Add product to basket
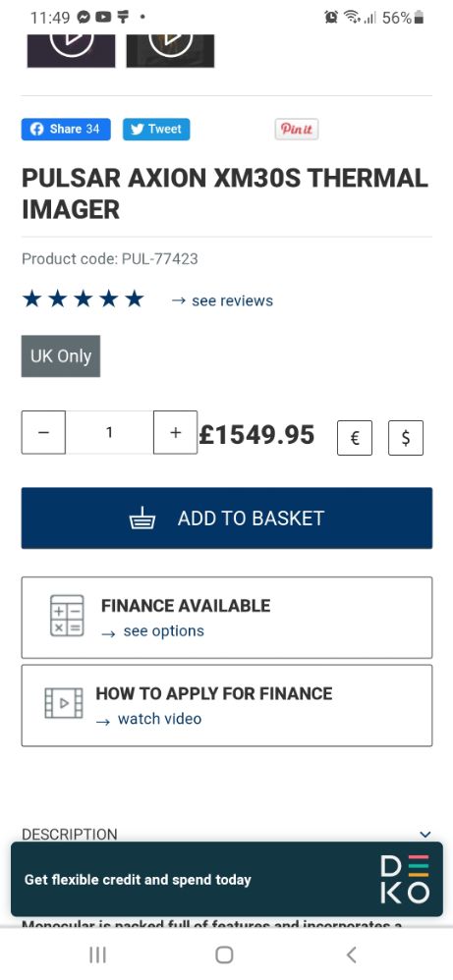 point(226,518)
